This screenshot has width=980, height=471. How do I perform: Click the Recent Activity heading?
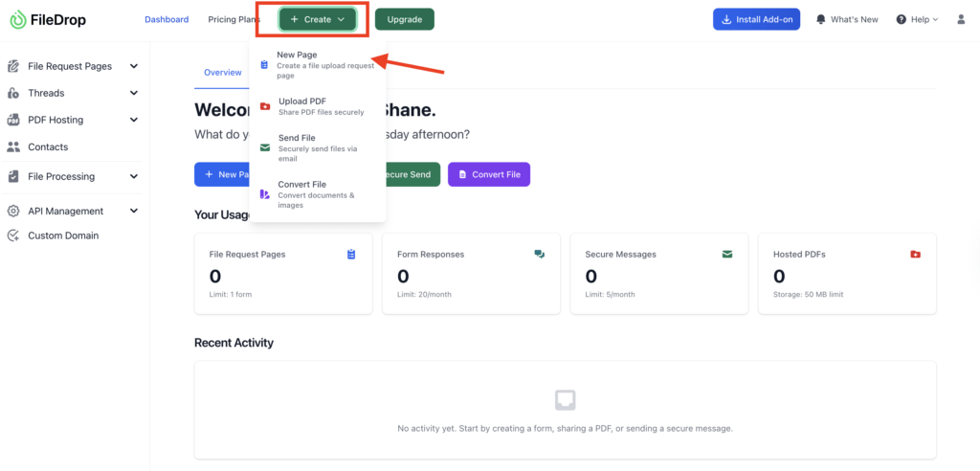point(234,343)
